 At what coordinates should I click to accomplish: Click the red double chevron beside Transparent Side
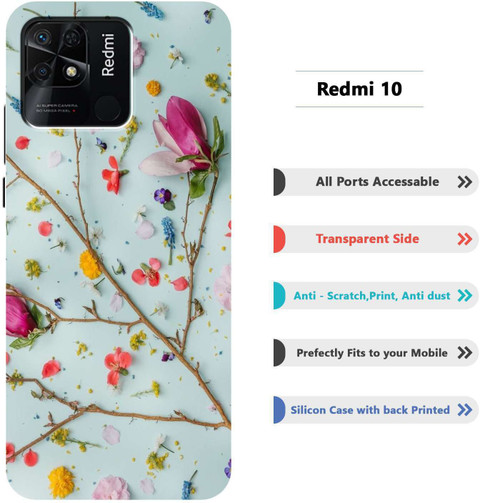tap(465, 239)
